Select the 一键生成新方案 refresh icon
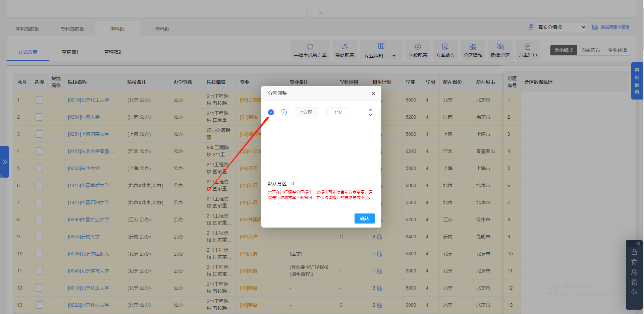 click(x=310, y=47)
